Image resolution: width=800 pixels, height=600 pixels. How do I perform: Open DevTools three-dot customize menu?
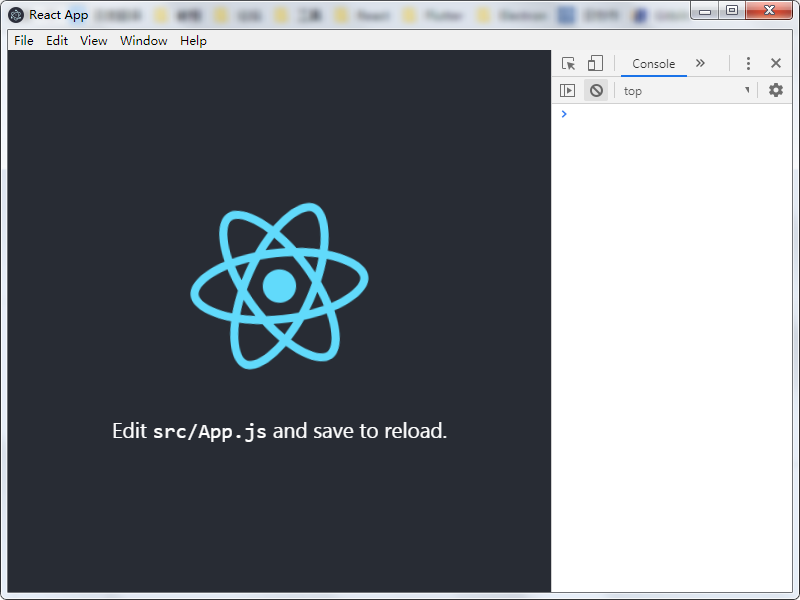pos(748,63)
